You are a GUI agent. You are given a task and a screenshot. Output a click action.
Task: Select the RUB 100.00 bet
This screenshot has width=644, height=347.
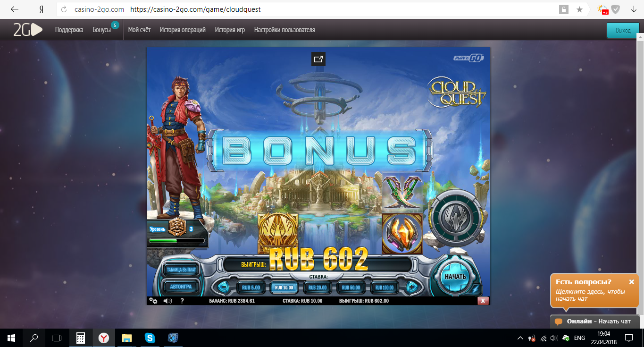pyautogui.click(x=384, y=287)
